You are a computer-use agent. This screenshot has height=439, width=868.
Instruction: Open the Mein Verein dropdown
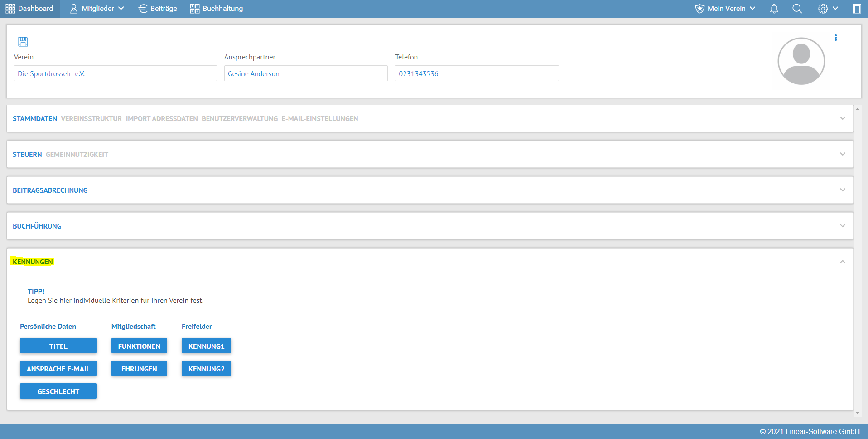[x=725, y=9]
